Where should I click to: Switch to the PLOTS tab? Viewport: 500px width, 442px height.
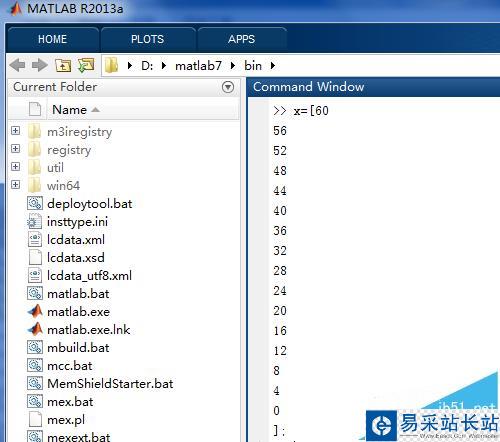(147, 39)
